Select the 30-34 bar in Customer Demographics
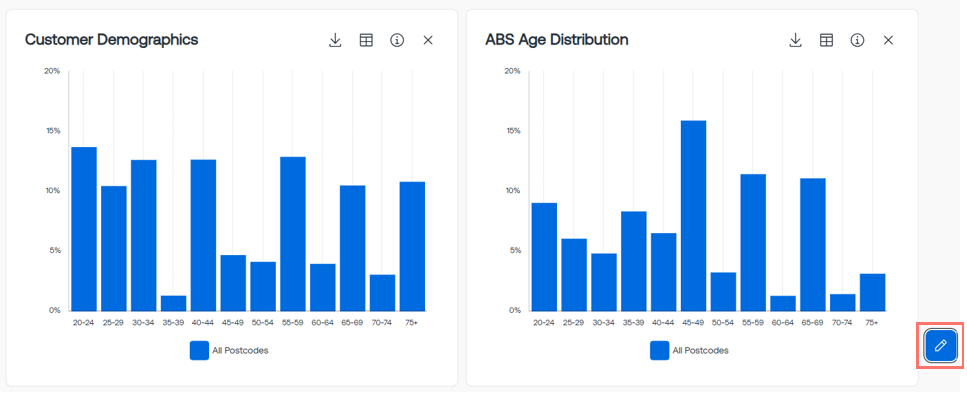Image resolution: width=967 pixels, height=393 pixels. click(x=144, y=236)
